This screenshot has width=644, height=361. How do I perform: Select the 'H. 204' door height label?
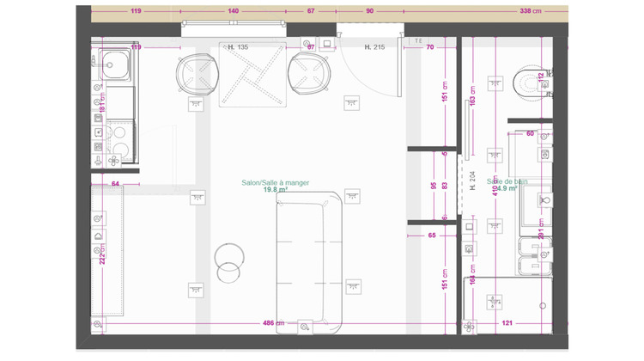coord(472,180)
